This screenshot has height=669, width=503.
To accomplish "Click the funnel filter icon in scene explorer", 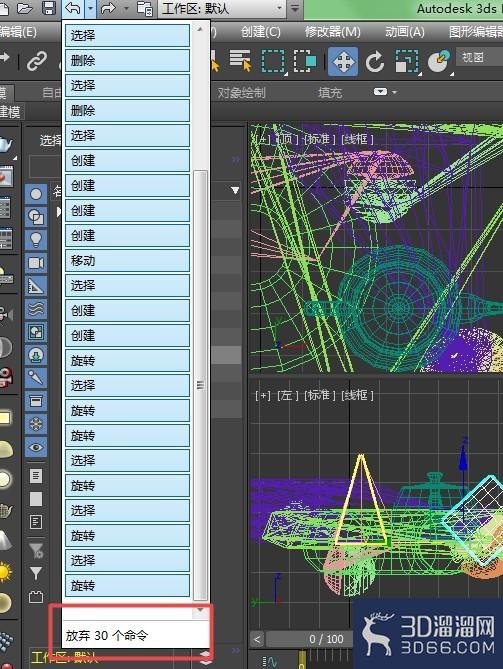I will tap(36, 573).
